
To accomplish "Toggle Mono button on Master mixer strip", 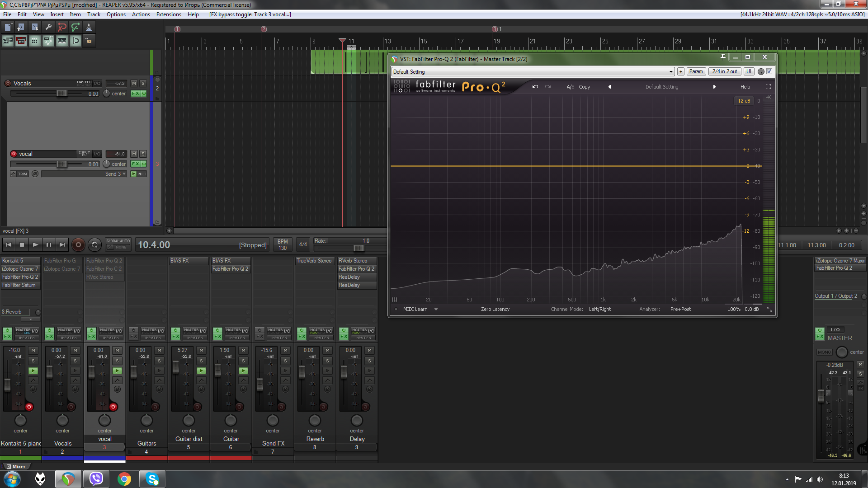I will (824, 352).
